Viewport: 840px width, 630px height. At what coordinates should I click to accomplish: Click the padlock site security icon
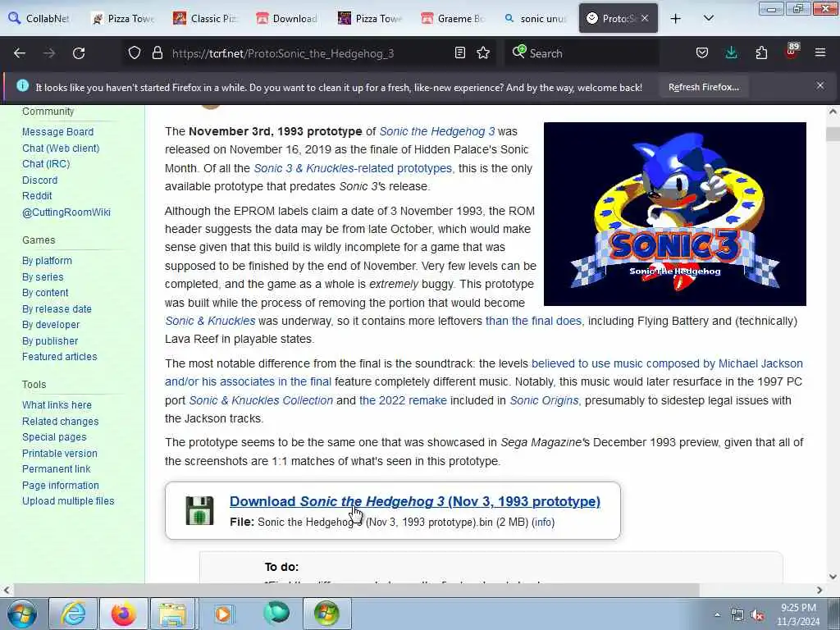coord(157,53)
